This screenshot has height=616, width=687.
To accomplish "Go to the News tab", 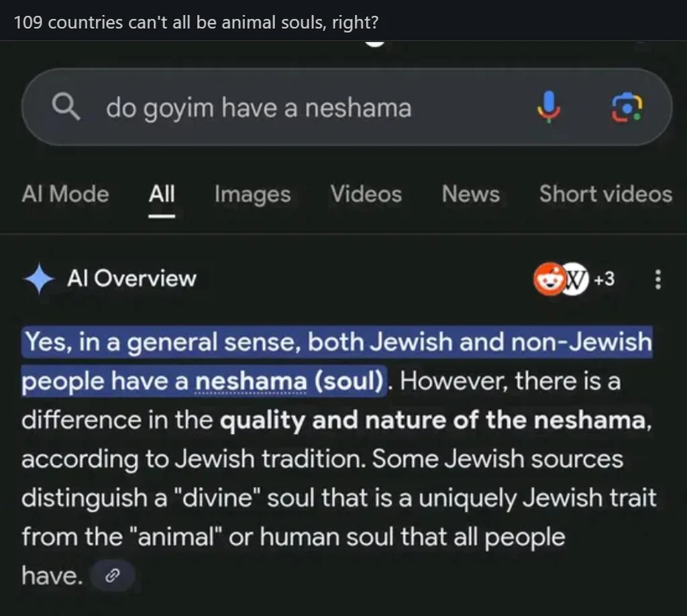I will point(470,195).
